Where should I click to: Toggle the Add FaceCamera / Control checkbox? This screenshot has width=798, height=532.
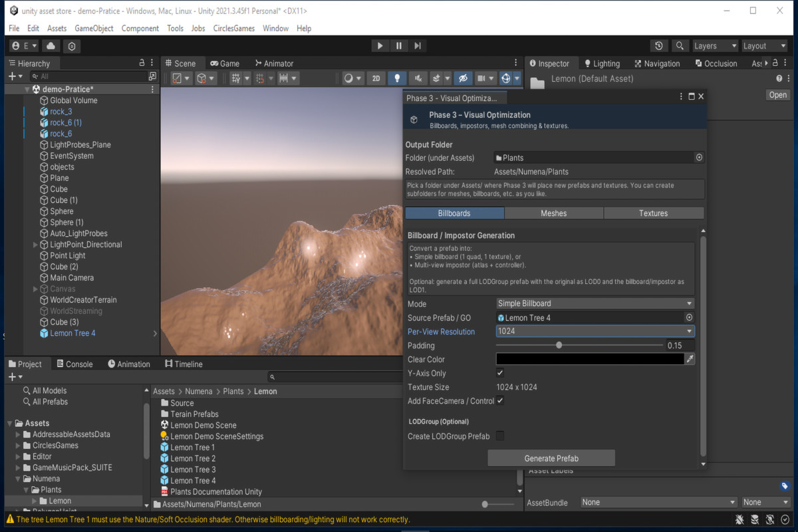500,401
